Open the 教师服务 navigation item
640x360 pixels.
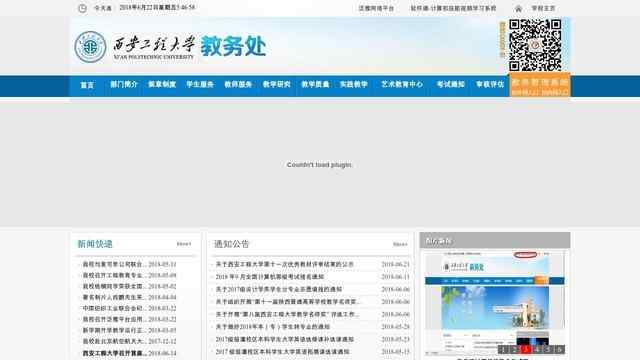[238, 84]
